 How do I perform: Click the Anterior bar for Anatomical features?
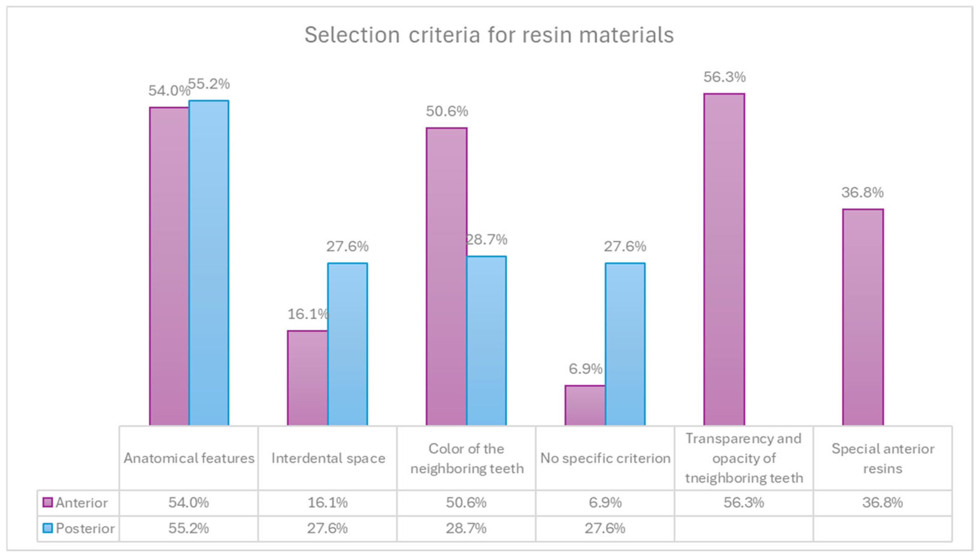click(169, 266)
